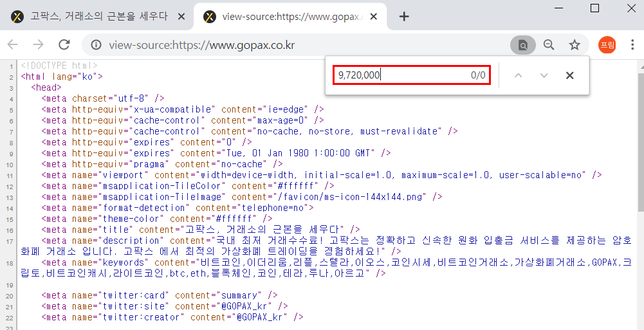Click the title meta line with 고팍스
Viewport: 644px width, 330px height.
[x=201, y=230]
